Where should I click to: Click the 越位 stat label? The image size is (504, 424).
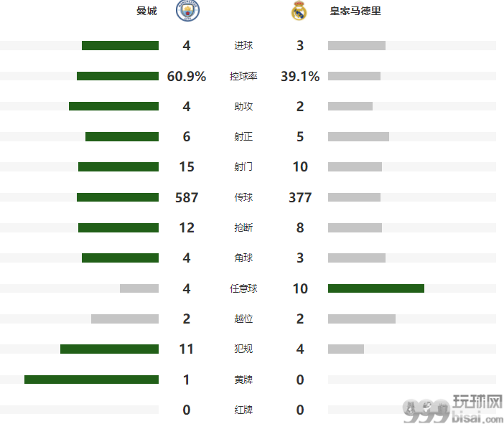point(243,319)
